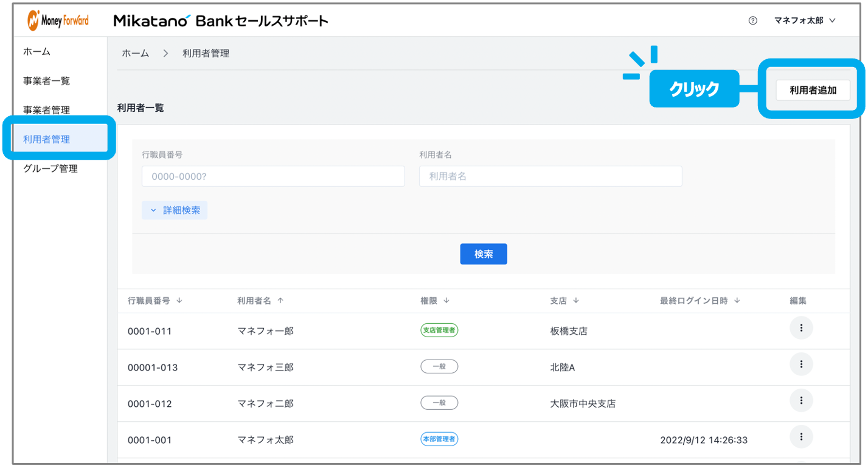Click the 北陸A branch cell
This screenshot has width=868, height=468.
562,367
